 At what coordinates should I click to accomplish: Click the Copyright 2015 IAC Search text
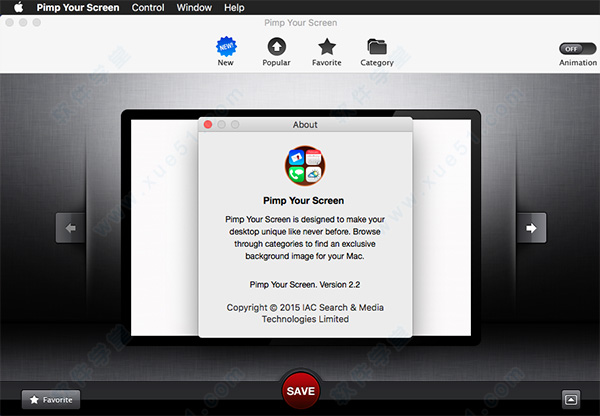305,313
